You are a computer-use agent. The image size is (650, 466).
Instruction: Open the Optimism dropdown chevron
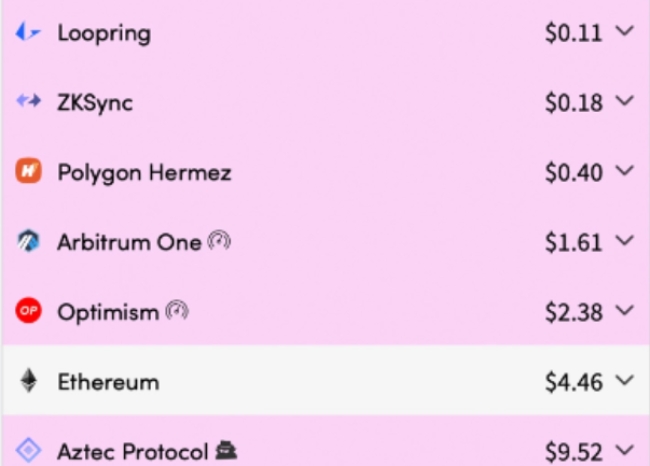[625, 310]
